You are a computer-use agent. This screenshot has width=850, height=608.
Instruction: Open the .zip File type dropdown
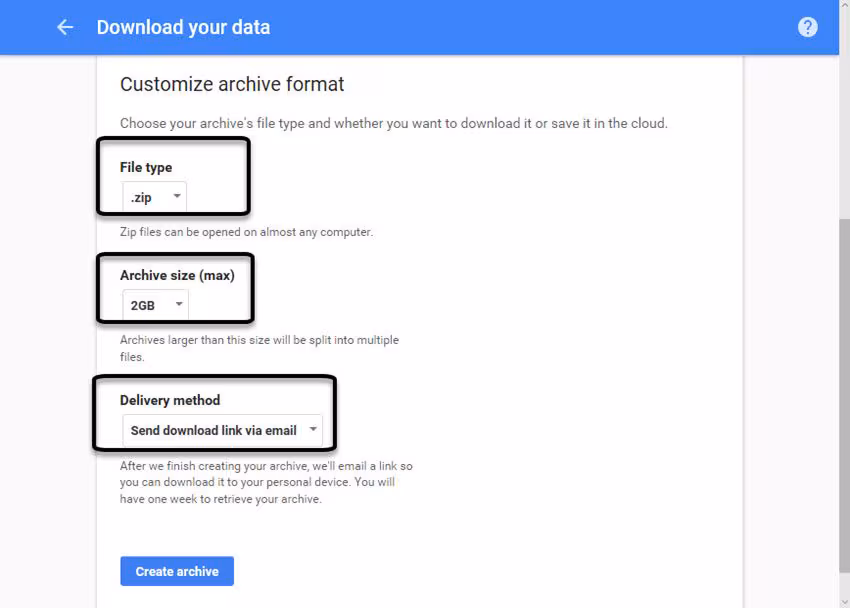pyautogui.click(x=154, y=197)
